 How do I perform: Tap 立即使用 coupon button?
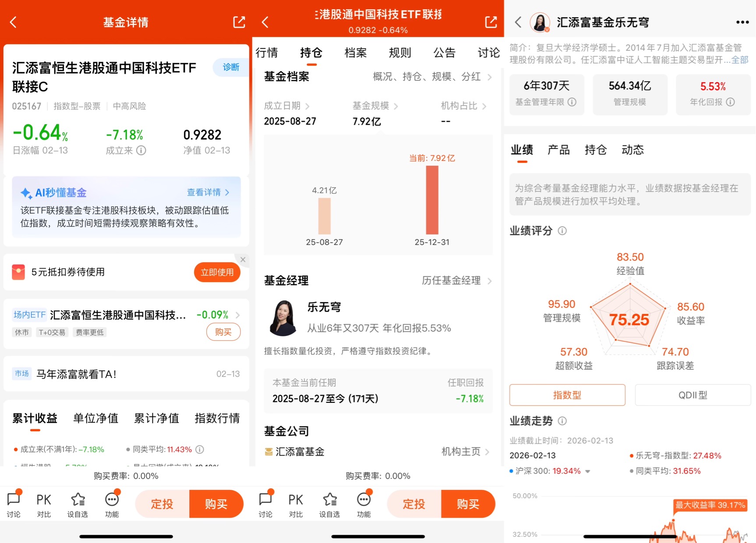point(217,273)
